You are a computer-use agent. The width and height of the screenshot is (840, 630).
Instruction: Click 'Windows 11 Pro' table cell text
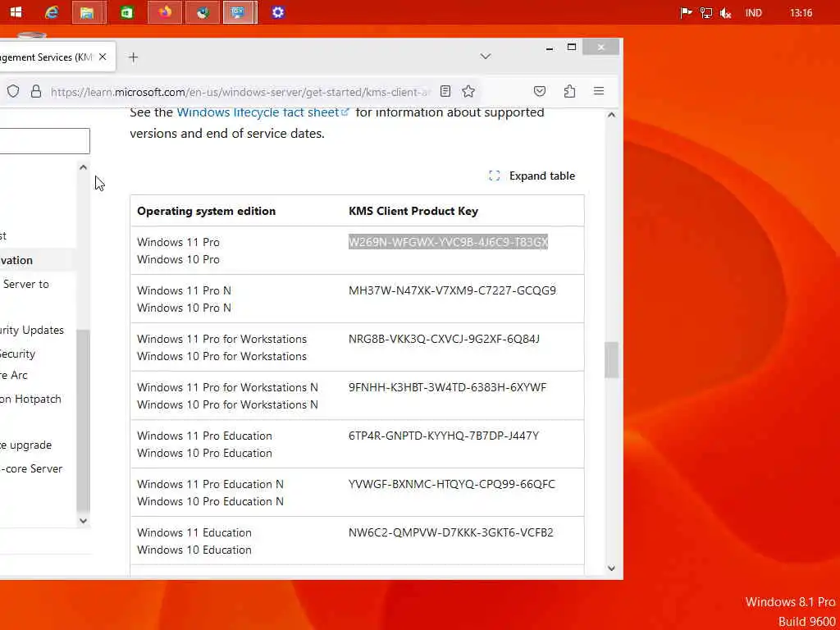(x=178, y=242)
